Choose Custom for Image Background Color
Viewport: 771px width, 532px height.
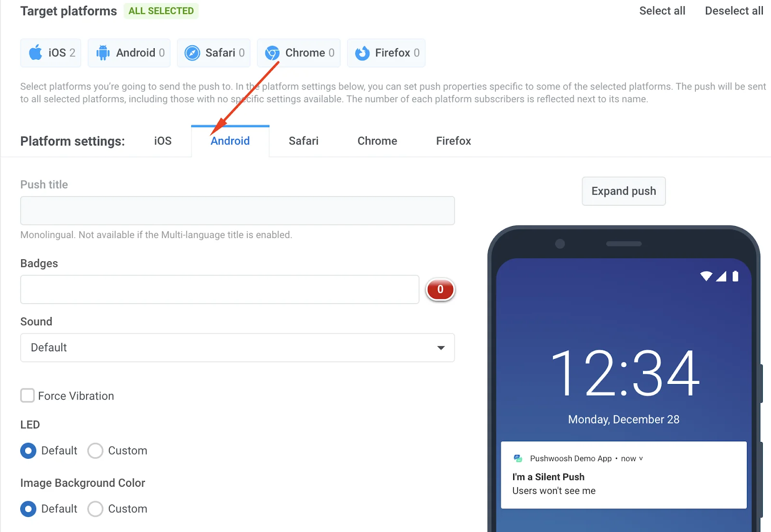click(95, 509)
